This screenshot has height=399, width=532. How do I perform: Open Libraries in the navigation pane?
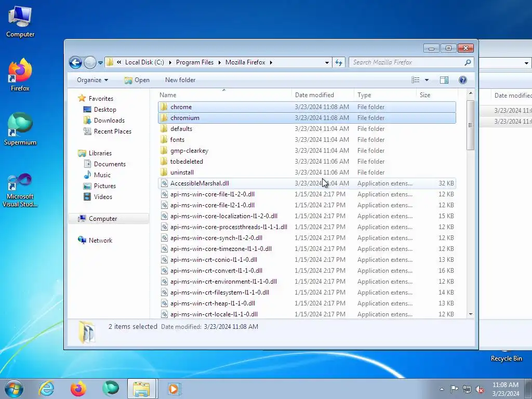click(100, 153)
